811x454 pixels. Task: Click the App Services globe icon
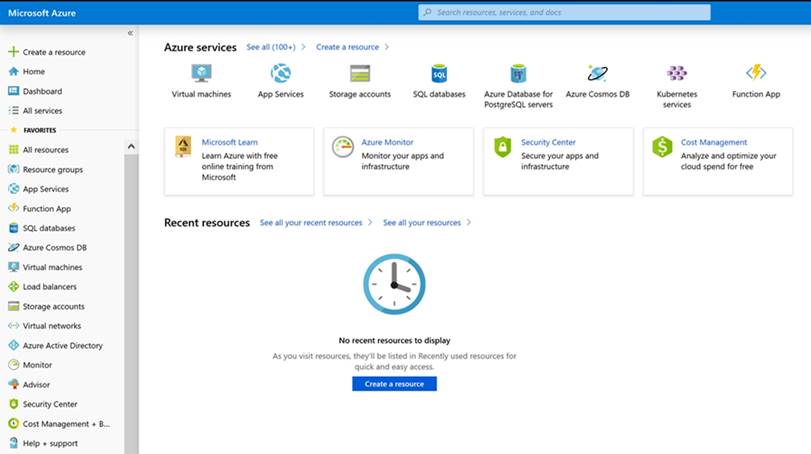(280, 74)
